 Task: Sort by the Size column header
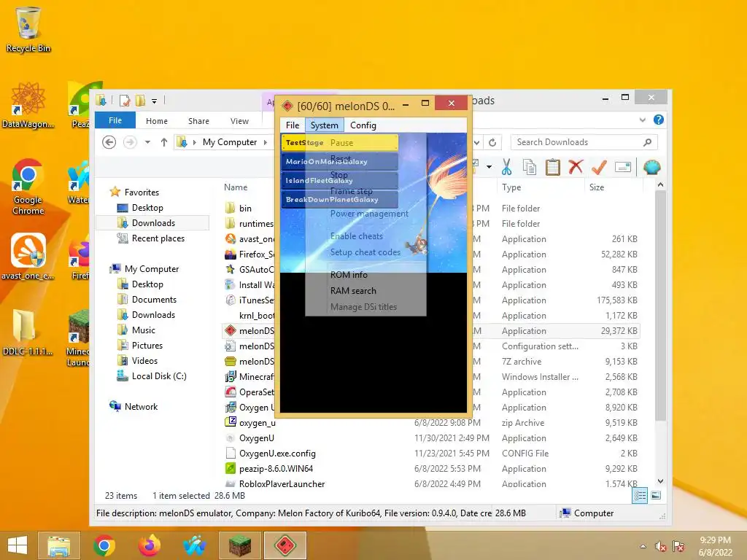tap(614, 187)
